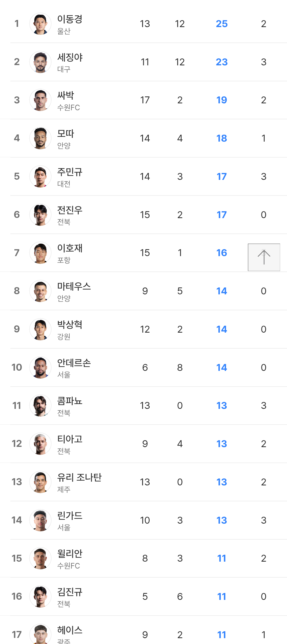Click the scroll-to-top arrow button
Image resolution: width=287 pixels, height=644 pixels.
pos(264,257)
